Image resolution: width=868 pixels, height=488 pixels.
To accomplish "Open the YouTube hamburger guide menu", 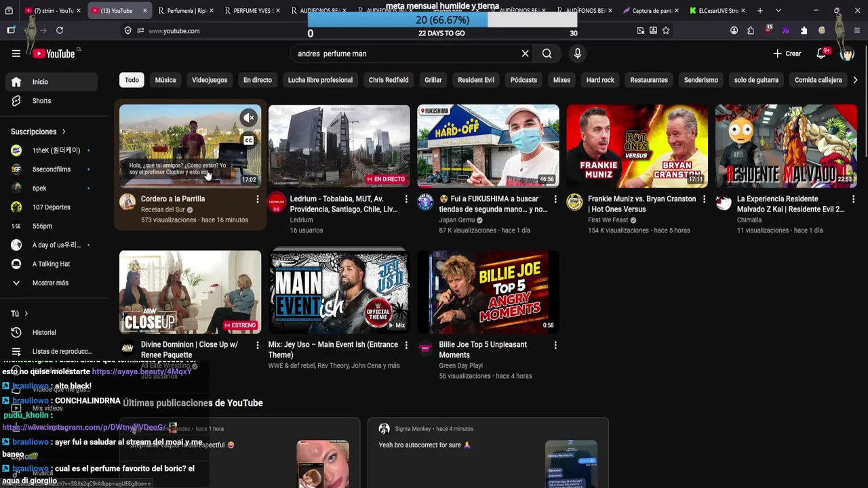I will coord(16,54).
